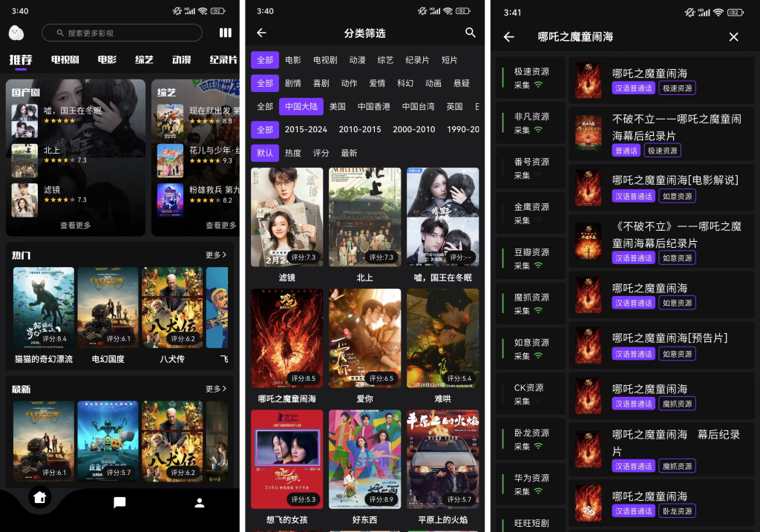760x532 pixels.
Task: Tap the search icon on 分类筛选 screen
Action: click(x=470, y=33)
